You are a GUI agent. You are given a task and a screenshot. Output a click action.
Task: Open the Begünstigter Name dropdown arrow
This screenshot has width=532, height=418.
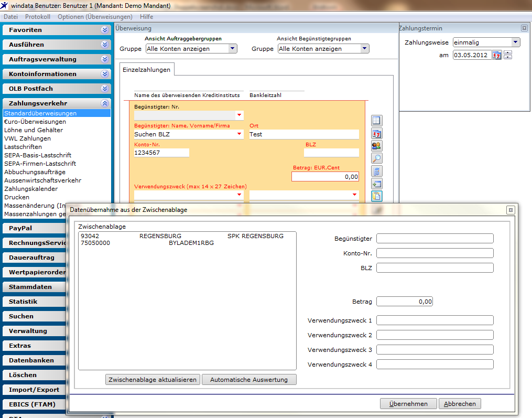[239, 134]
